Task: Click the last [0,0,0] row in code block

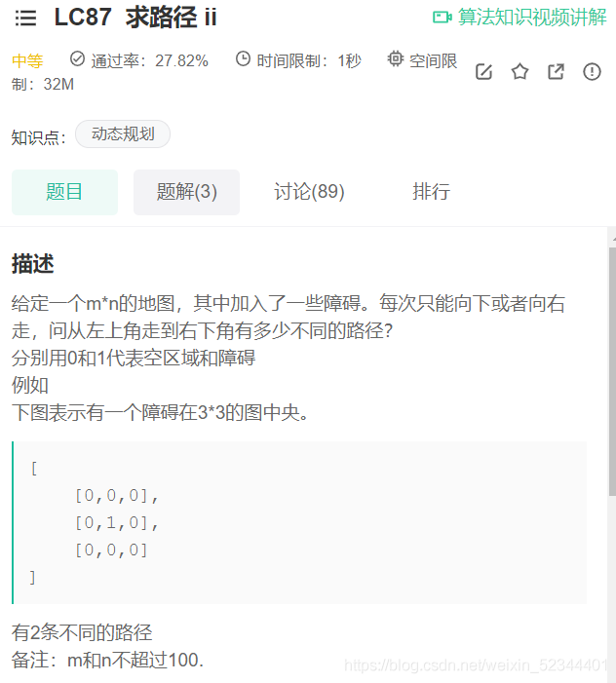Action: coord(111,550)
